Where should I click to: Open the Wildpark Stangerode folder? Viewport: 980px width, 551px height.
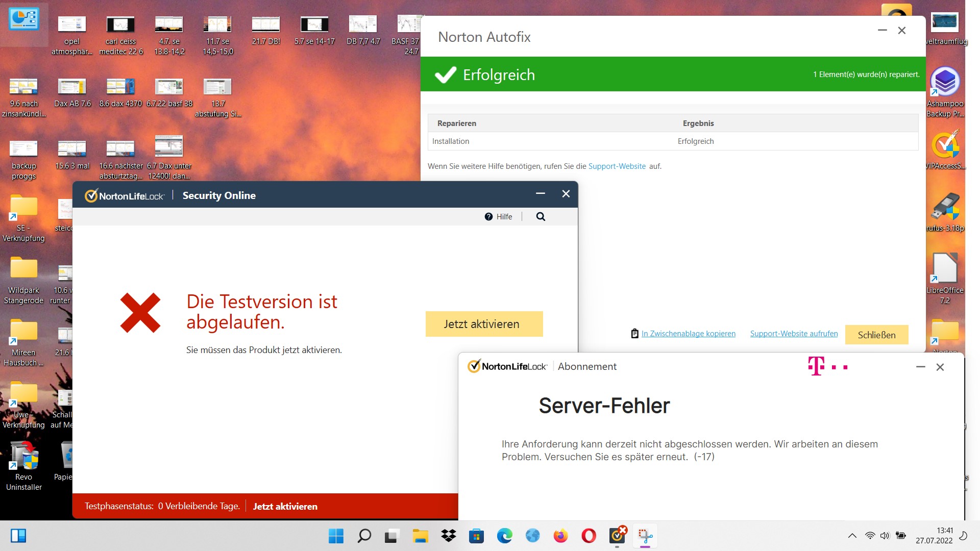point(23,280)
